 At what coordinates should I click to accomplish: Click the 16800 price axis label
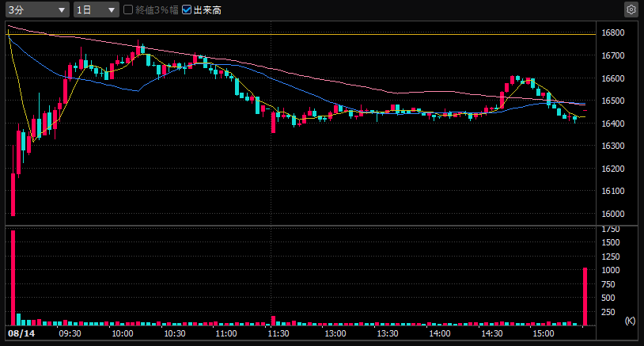coord(613,32)
